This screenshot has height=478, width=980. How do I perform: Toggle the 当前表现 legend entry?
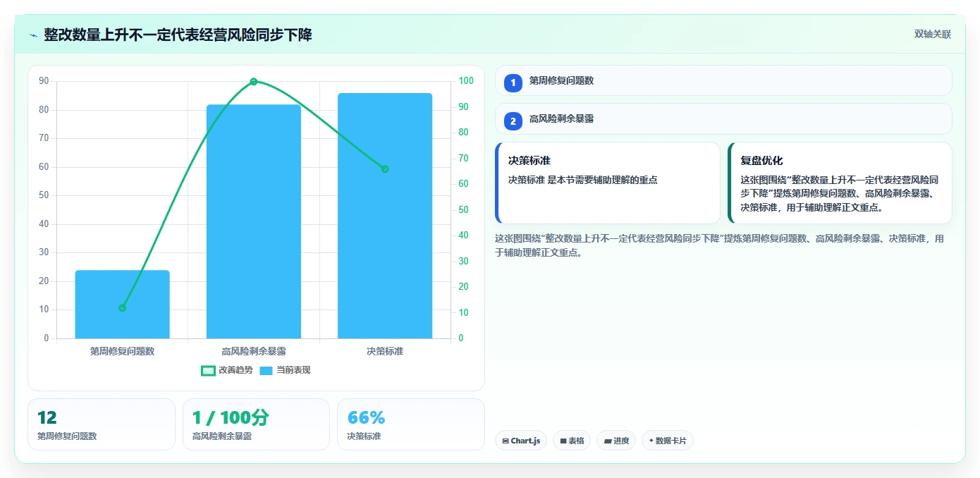(286, 370)
